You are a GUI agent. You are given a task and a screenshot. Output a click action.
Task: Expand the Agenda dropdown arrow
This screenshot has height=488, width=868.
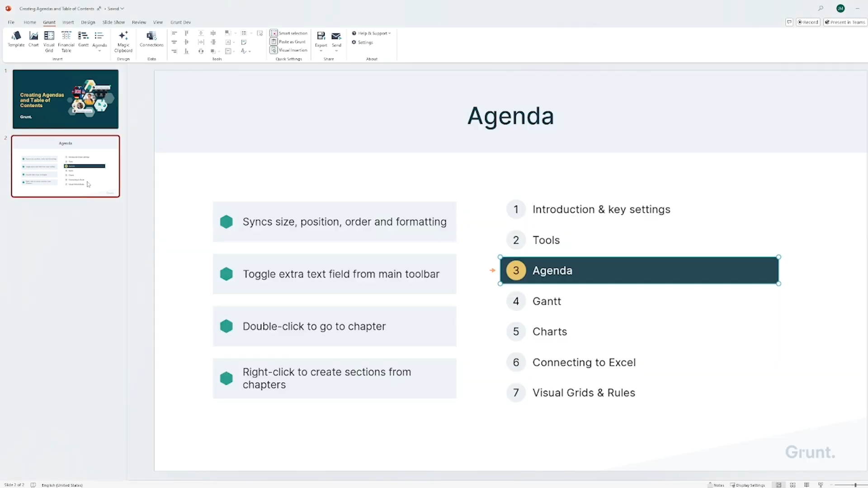point(99,51)
